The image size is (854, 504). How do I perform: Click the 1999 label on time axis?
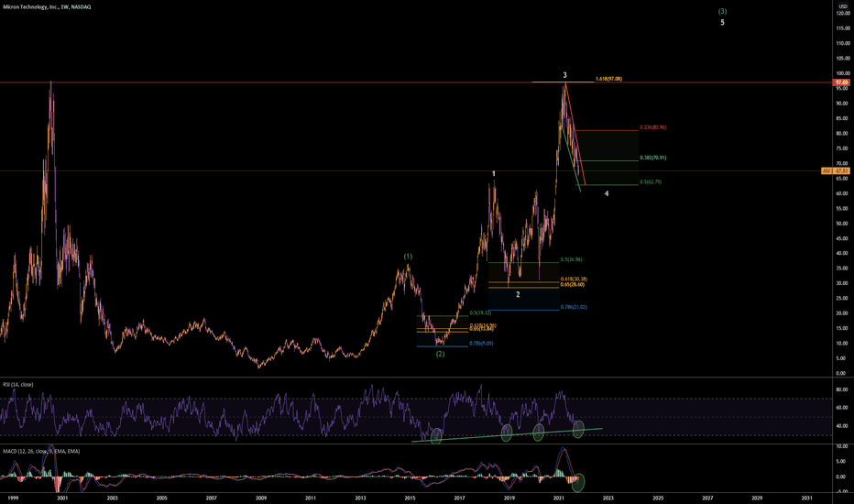point(13,498)
